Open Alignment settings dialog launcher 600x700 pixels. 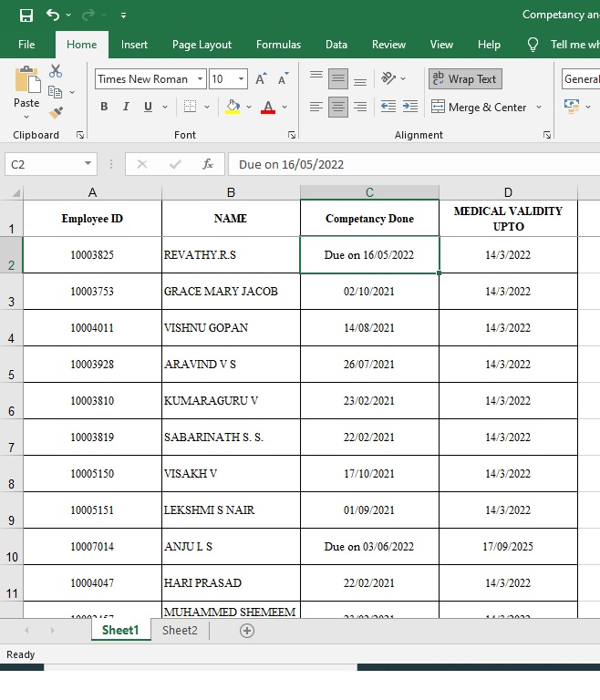coord(547,135)
